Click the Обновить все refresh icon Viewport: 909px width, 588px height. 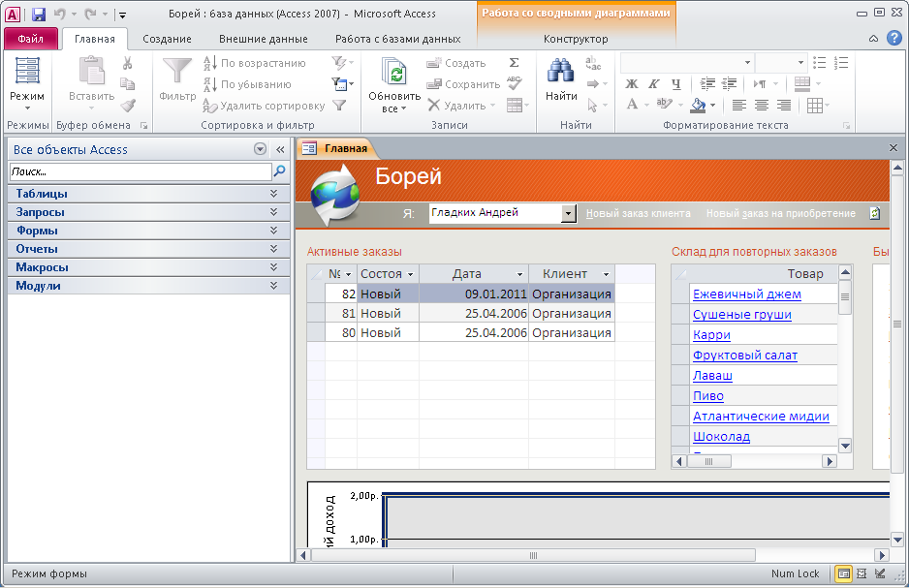(394, 72)
